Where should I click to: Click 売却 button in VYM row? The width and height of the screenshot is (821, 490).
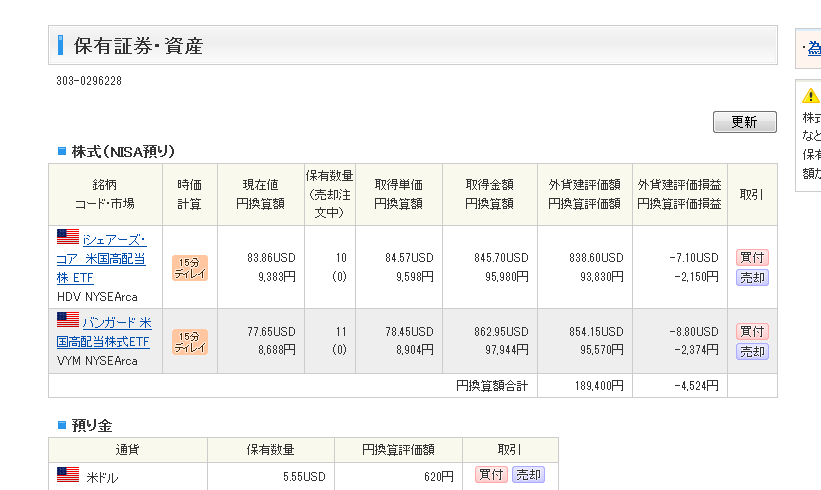(752, 351)
